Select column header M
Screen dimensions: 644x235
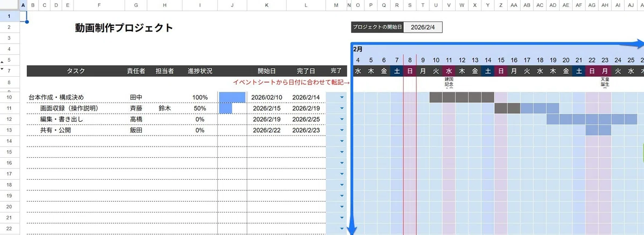pos(336,5)
